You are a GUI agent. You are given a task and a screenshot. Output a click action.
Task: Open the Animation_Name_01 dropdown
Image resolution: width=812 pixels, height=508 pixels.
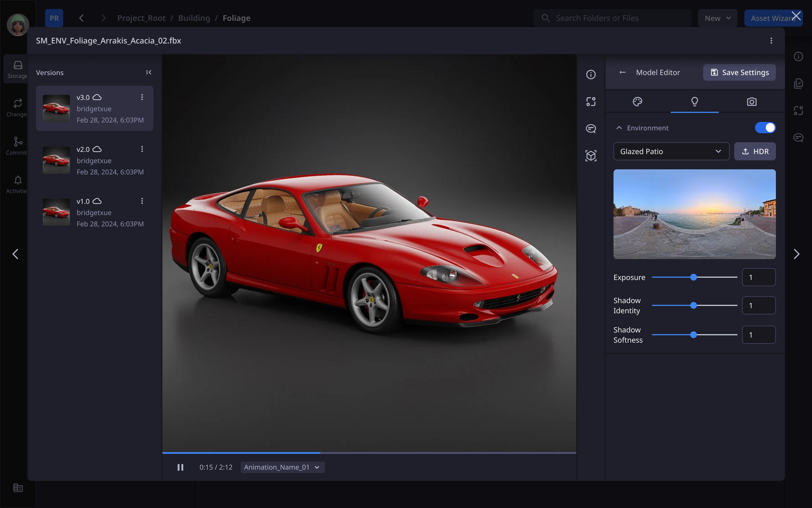tap(282, 467)
